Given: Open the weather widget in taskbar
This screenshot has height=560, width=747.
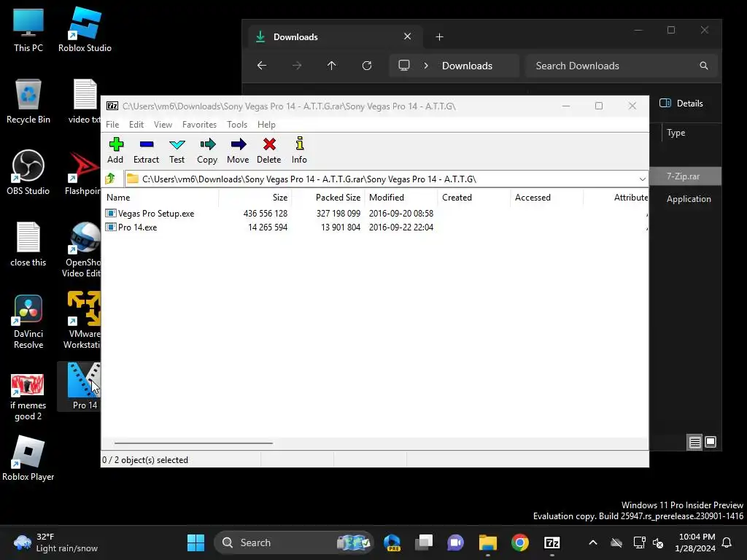Looking at the screenshot, I should point(55,542).
